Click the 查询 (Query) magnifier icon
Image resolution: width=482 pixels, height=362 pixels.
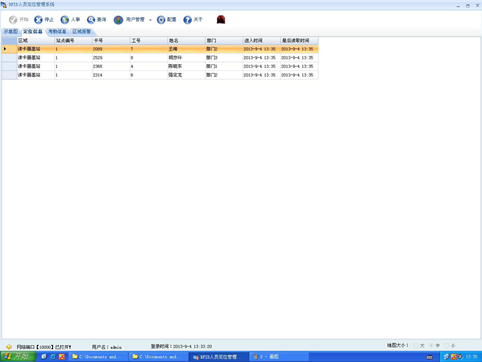click(91, 20)
